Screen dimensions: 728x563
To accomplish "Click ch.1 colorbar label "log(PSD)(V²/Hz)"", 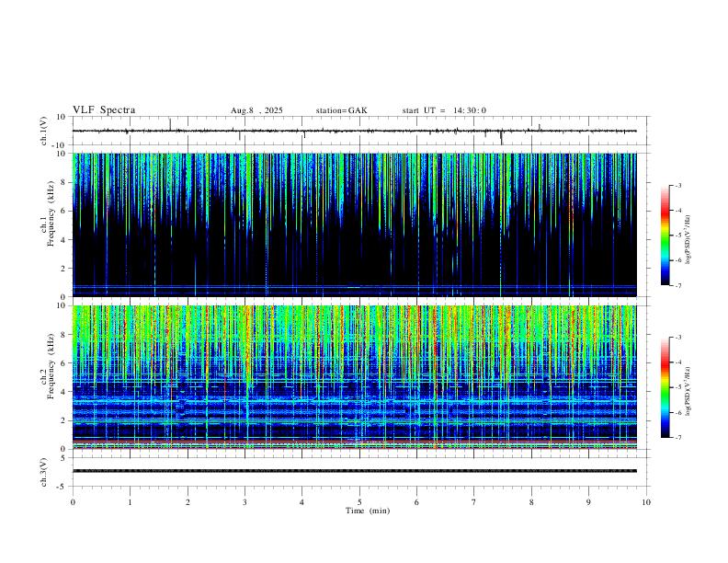I will click(x=688, y=239).
